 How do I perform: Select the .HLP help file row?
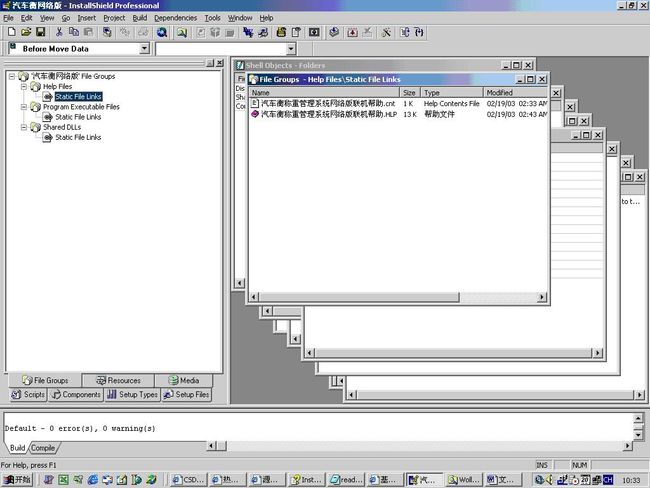click(398, 114)
